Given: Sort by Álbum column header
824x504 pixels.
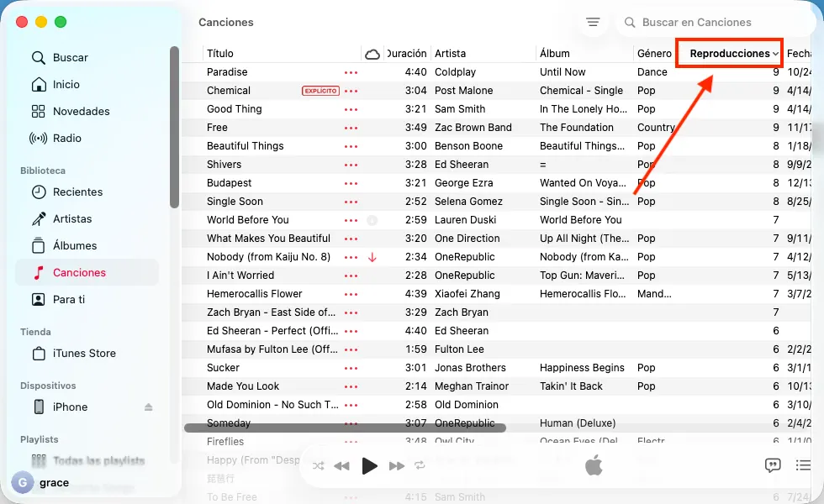Looking at the screenshot, I should click(x=554, y=54).
